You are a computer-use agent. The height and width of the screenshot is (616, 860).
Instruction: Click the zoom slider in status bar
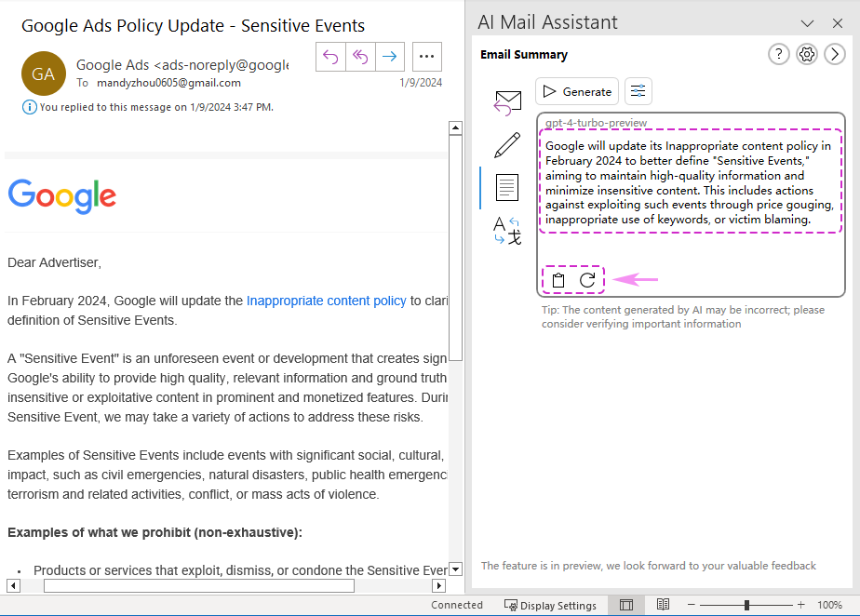click(x=746, y=605)
